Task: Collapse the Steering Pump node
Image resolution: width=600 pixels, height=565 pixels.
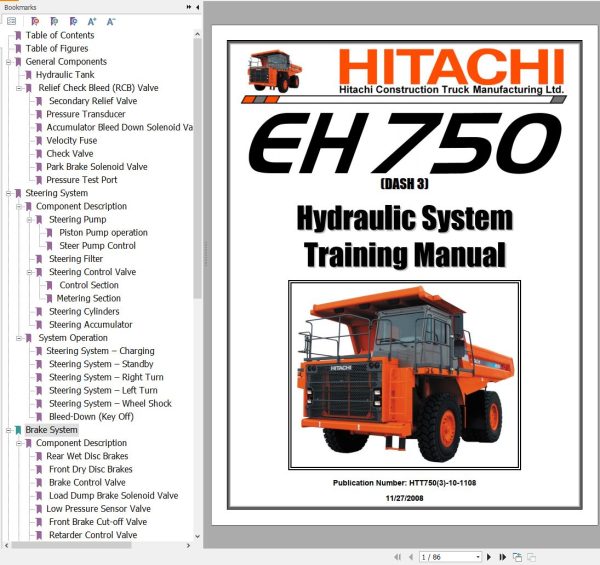Action: [x=29, y=220]
